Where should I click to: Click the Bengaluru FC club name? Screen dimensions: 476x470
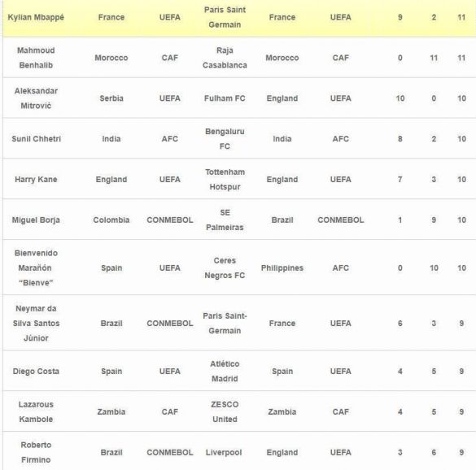pos(225,139)
